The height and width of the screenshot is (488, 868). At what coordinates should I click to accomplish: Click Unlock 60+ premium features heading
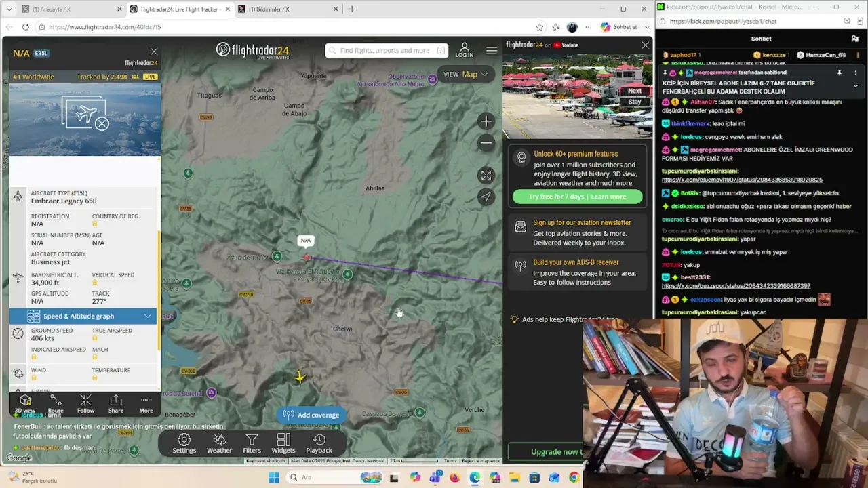pyautogui.click(x=575, y=154)
